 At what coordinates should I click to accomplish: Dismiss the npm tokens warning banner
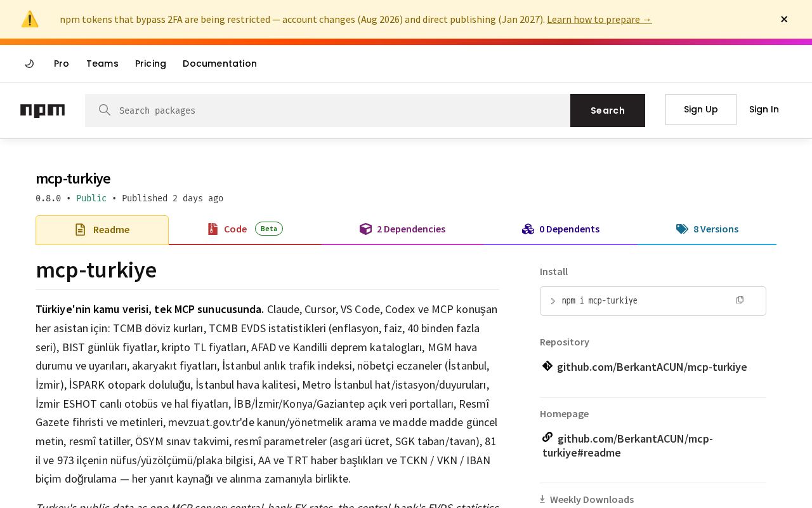tap(784, 19)
